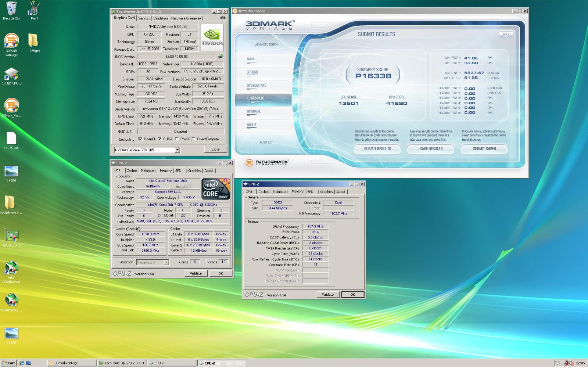Click the SAVE RESULTS button

(431, 149)
